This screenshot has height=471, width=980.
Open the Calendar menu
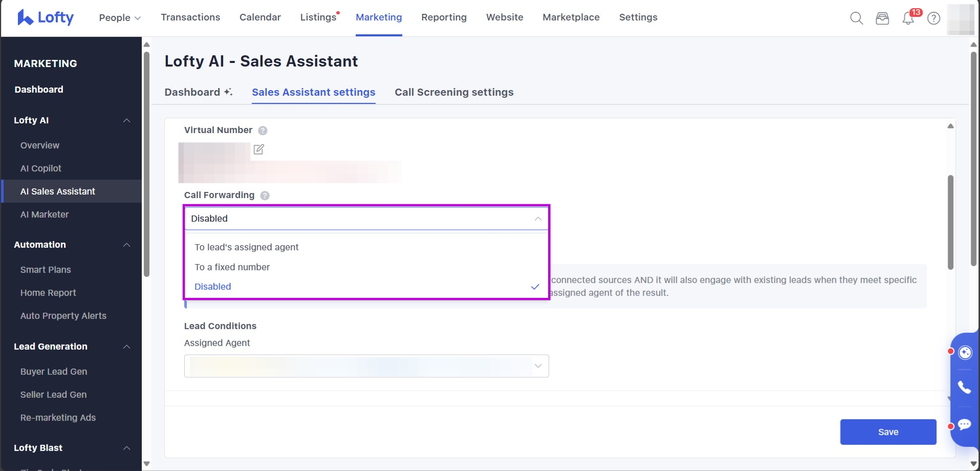pyautogui.click(x=260, y=17)
